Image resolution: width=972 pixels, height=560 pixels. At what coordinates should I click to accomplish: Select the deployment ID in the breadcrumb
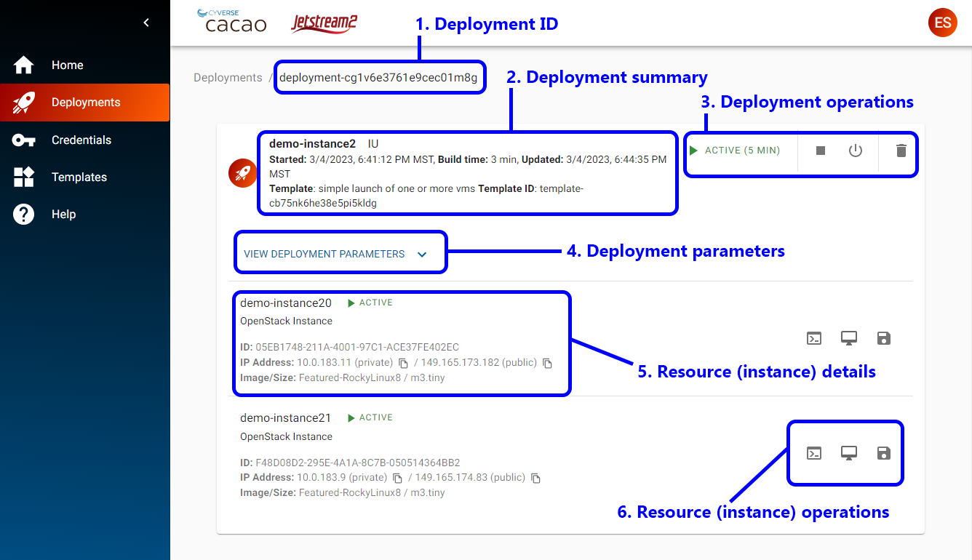tap(380, 77)
